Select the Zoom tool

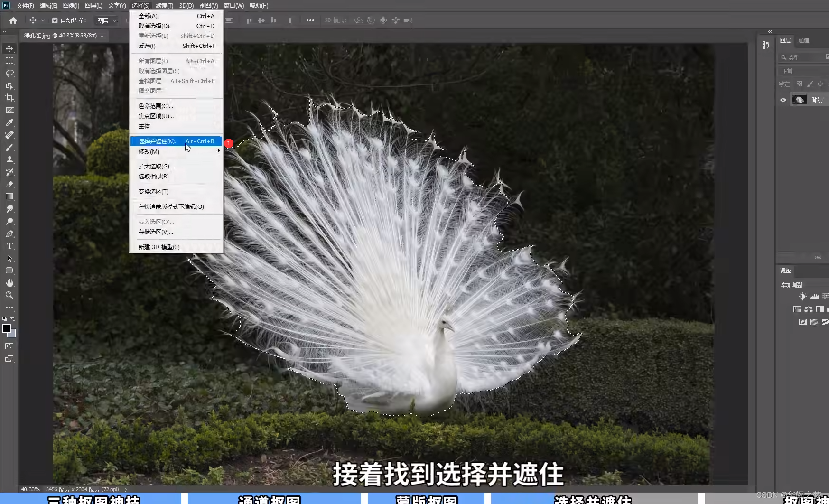pyautogui.click(x=9, y=296)
